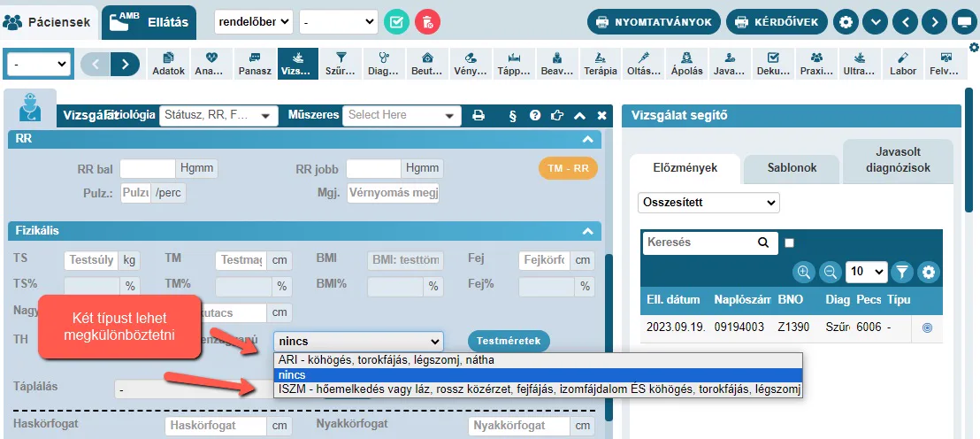This screenshot has width=980, height=439.
Task: Click the top bar right arrow icon
Action: (x=934, y=22)
